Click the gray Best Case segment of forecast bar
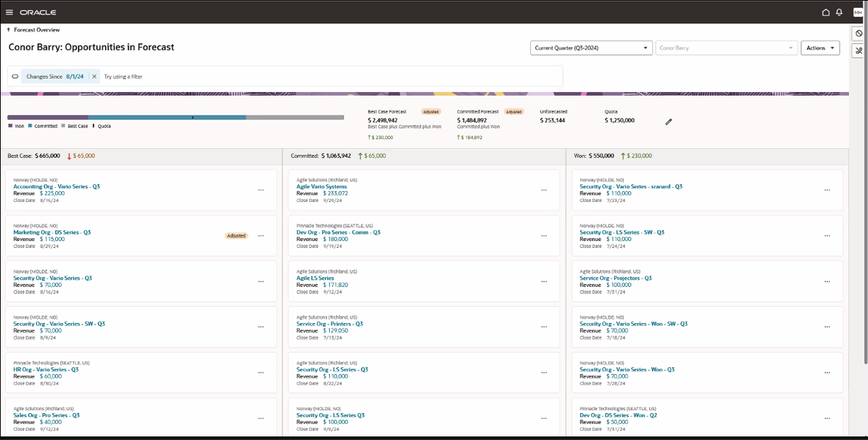Image resolution: width=868 pixels, height=440 pixels. [x=295, y=117]
